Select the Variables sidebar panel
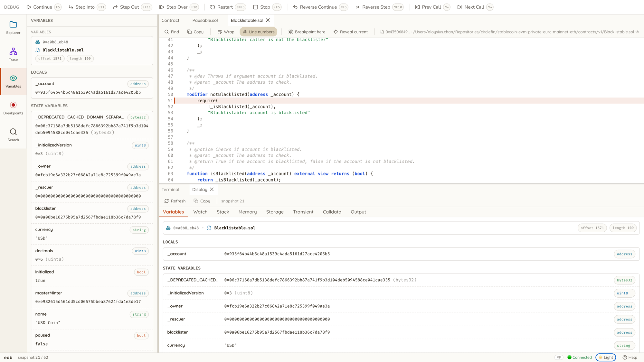Screen dimensions: 644x362 click(x=13, y=81)
